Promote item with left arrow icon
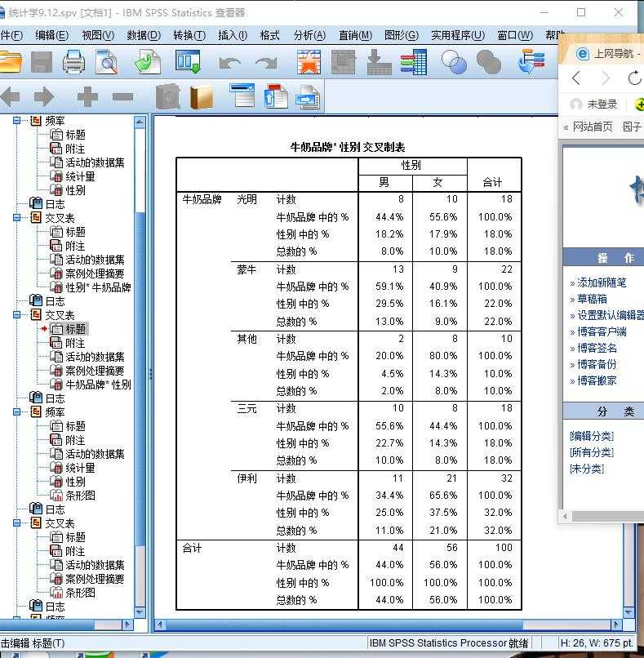The image size is (644, 658). click(10, 97)
